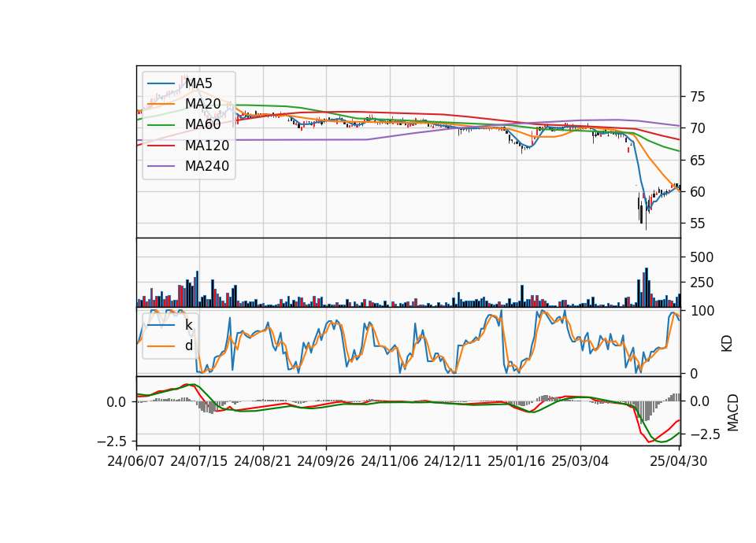Click the MACD axis title
The height and width of the screenshot is (543, 756).
[x=733, y=413]
